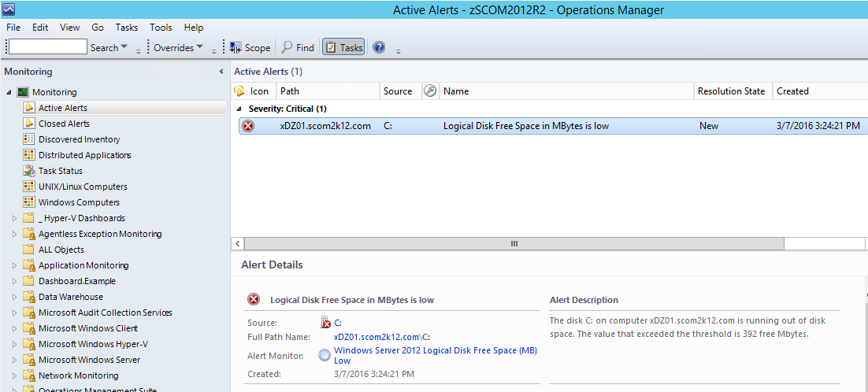Sort alerts by Icon column header
Screen dimensions: 868x392
coord(253,91)
